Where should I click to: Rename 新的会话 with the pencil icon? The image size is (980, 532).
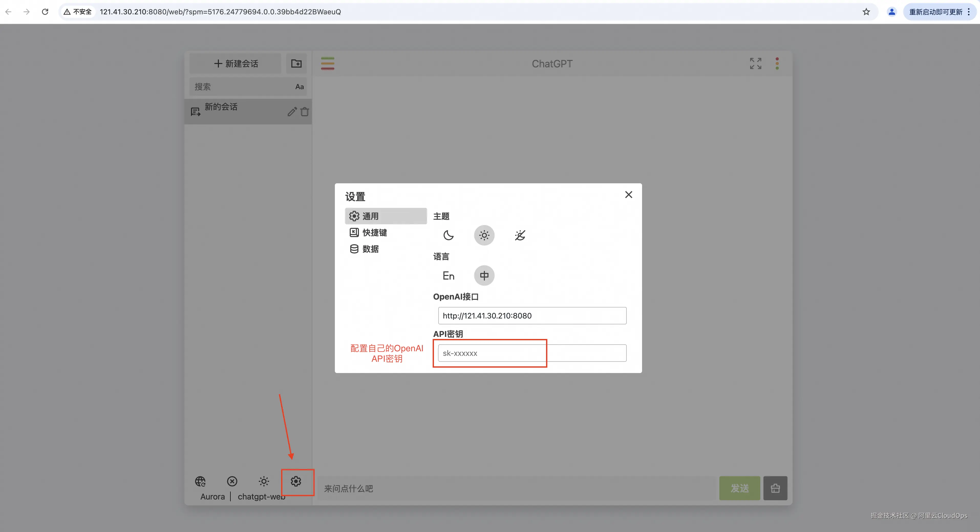(x=292, y=112)
